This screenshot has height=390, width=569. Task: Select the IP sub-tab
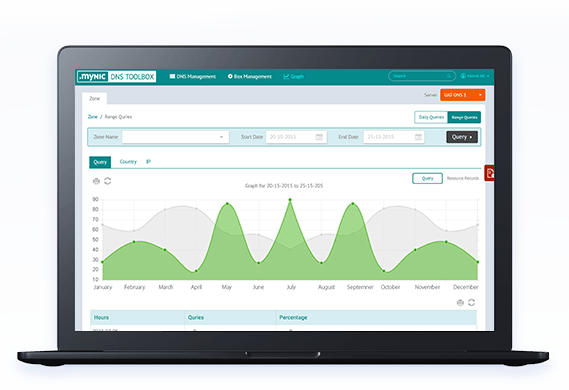tap(148, 162)
